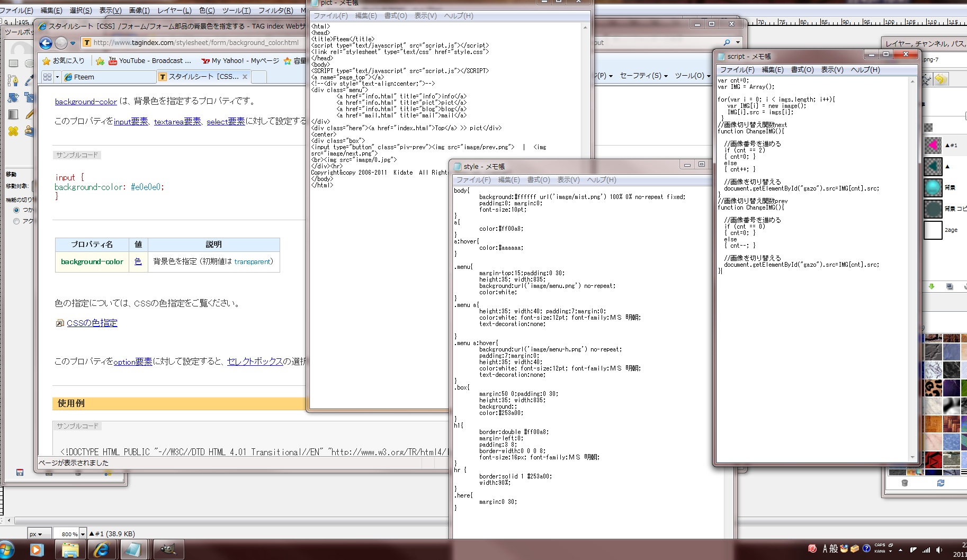967x560 pixels.
Task: Open Windows Media Player from taskbar
Action: (36, 550)
